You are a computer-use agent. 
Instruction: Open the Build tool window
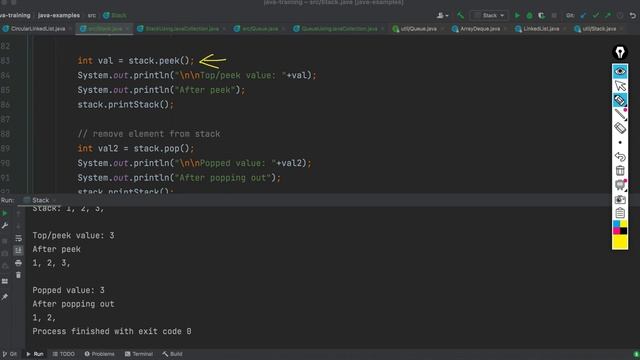click(172, 354)
